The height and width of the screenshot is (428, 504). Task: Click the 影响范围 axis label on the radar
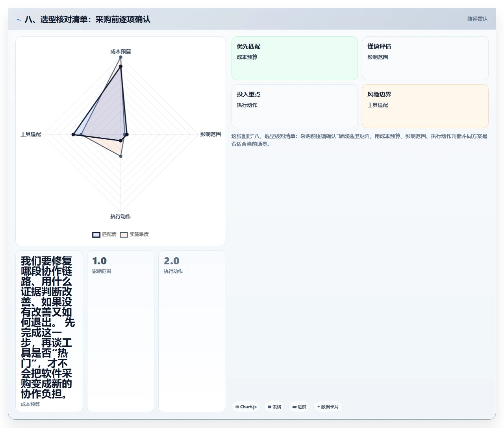[x=211, y=134]
